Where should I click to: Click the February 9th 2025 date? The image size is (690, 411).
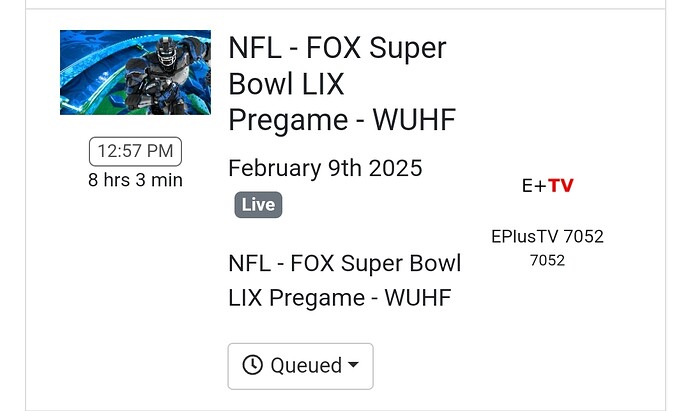tap(325, 167)
